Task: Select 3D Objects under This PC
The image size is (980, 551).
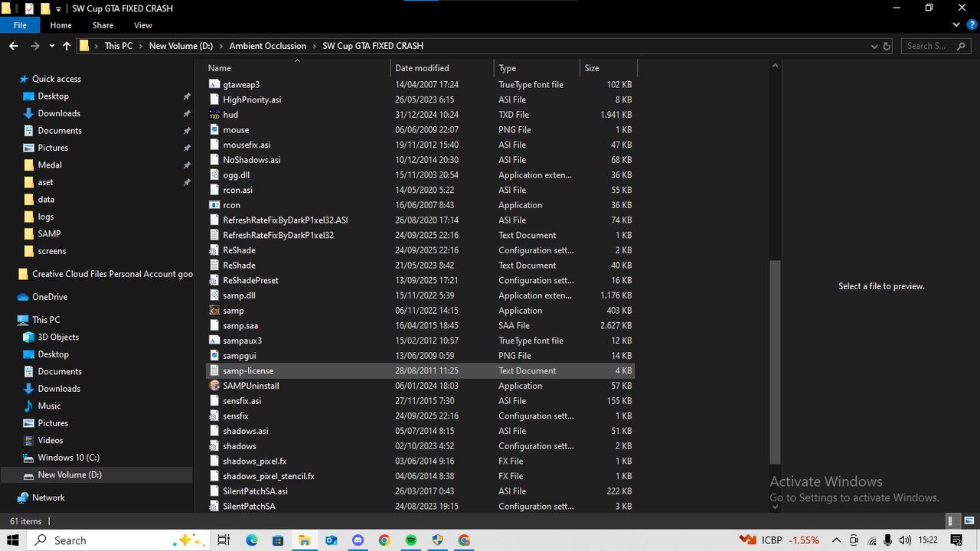Action: point(58,337)
